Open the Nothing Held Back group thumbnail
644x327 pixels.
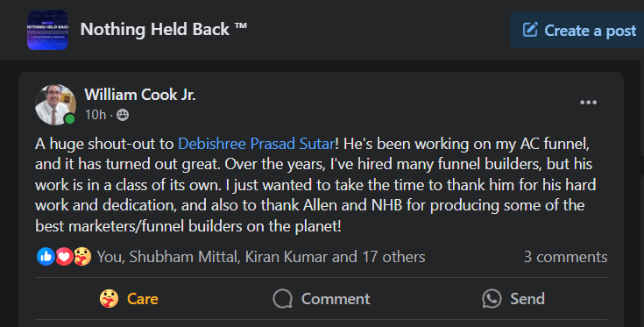click(x=47, y=30)
